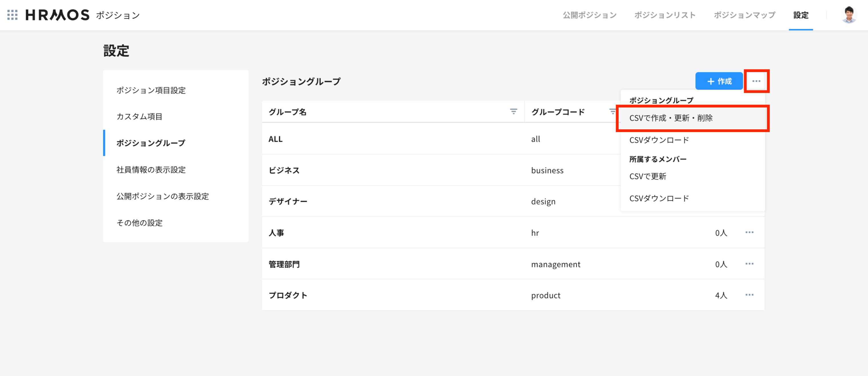Open the more-options menu for 管理部門 row

click(749, 264)
